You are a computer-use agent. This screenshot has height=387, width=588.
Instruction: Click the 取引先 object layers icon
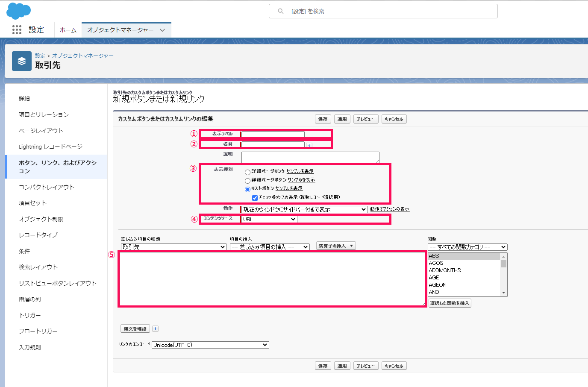click(x=22, y=61)
